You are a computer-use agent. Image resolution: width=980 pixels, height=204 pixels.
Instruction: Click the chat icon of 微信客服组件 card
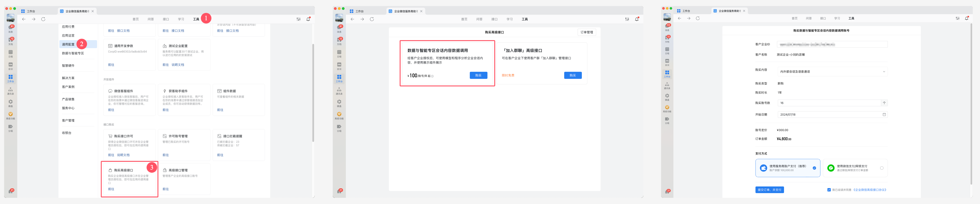tap(110, 91)
